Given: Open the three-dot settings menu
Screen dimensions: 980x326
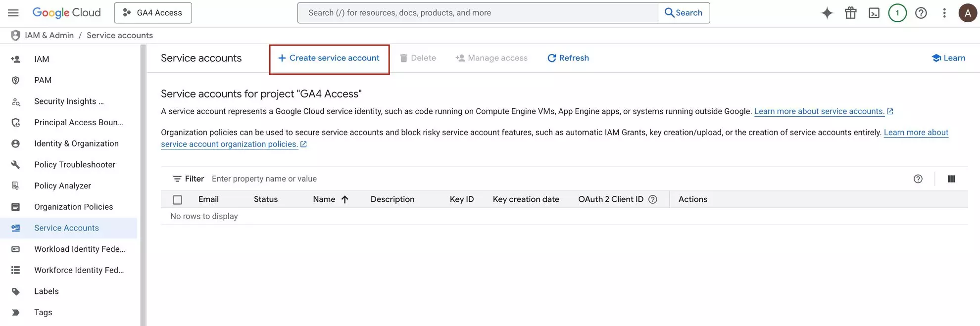Looking at the screenshot, I should tap(944, 13).
